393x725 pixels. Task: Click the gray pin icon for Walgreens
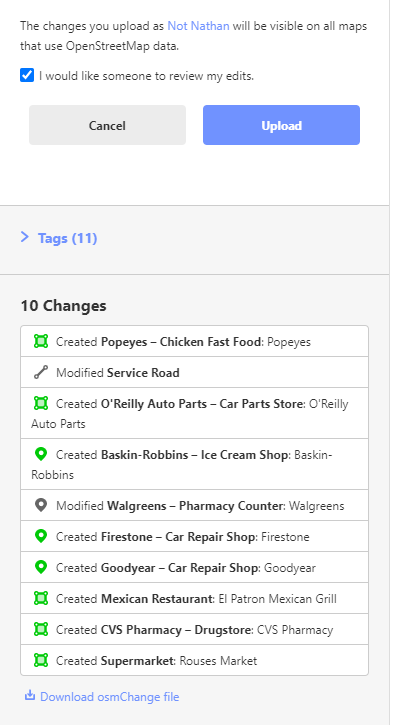41,505
